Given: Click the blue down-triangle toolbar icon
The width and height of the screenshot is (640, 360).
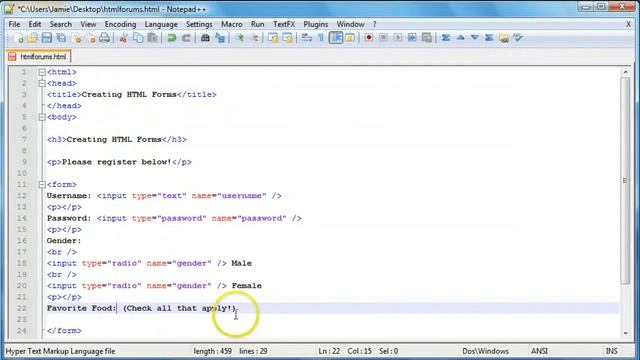Looking at the screenshot, I should click(475, 38).
